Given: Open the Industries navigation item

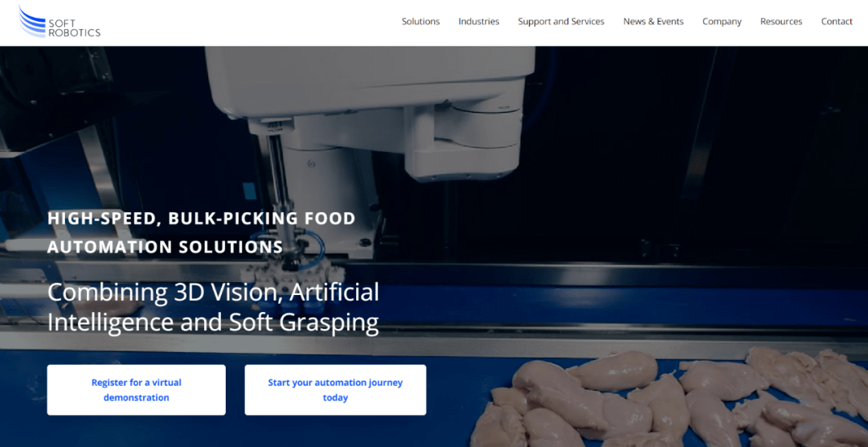Looking at the screenshot, I should [479, 22].
